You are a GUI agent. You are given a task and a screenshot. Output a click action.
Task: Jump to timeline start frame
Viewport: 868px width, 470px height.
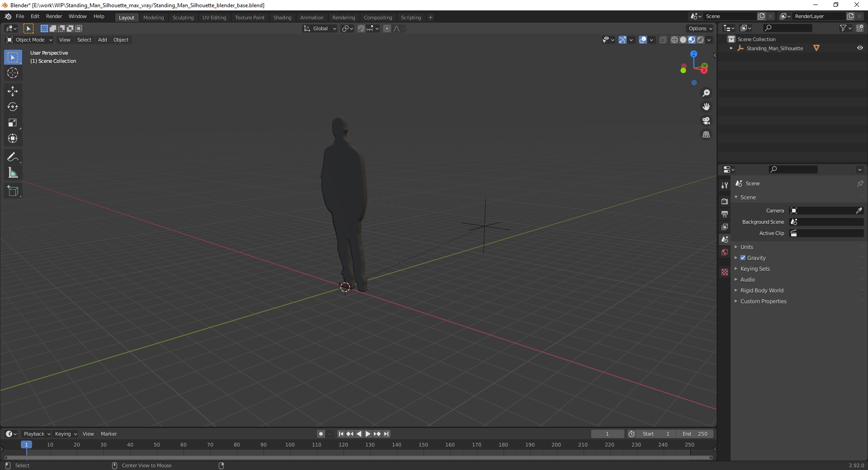pos(341,434)
